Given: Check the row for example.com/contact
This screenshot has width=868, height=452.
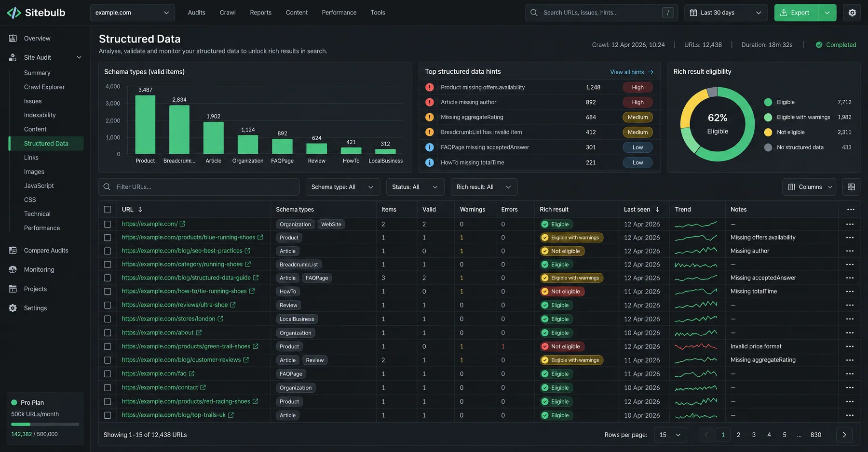Looking at the screenshot, I should point(108,388).
